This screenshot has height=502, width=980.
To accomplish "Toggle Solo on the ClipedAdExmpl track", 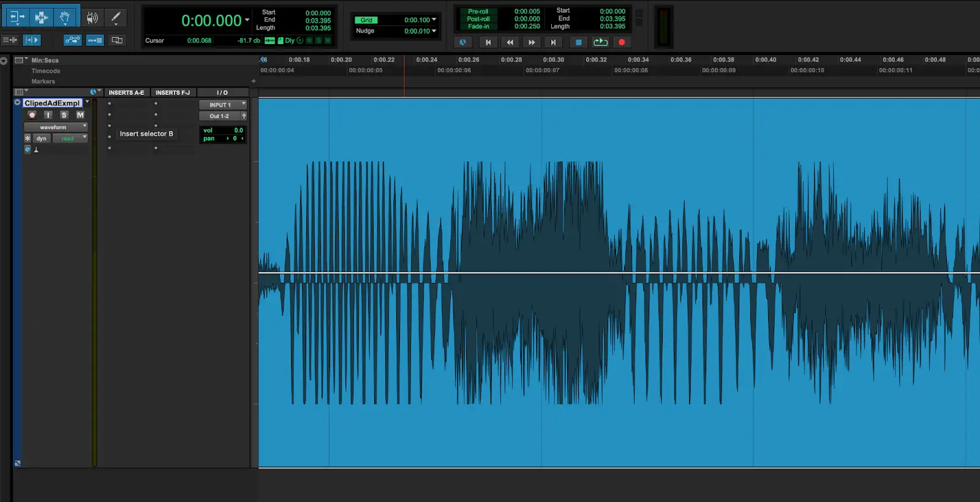I will (64, 115).
